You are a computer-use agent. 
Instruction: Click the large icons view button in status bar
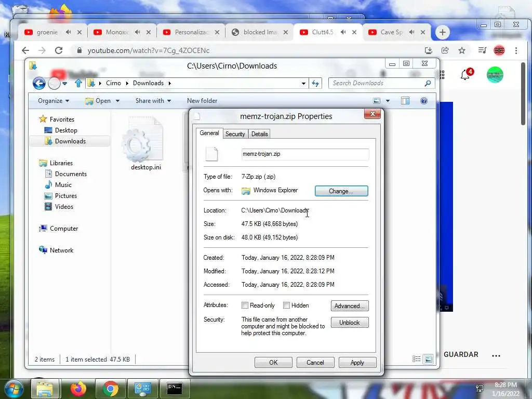click(x=429, y=359)
